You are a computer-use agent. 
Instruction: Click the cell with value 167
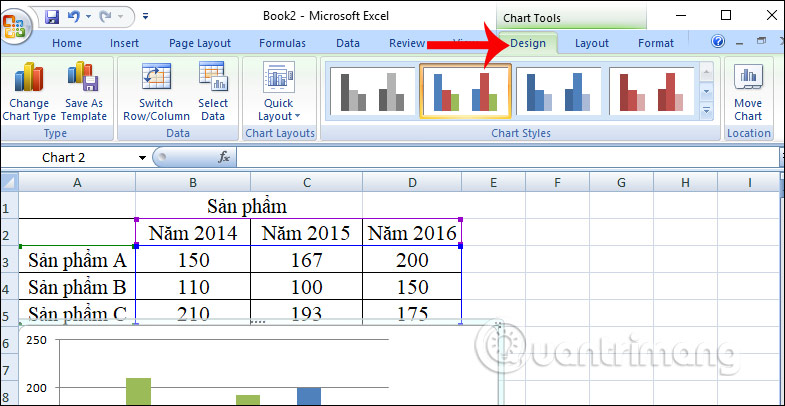(x=306, y=260)
